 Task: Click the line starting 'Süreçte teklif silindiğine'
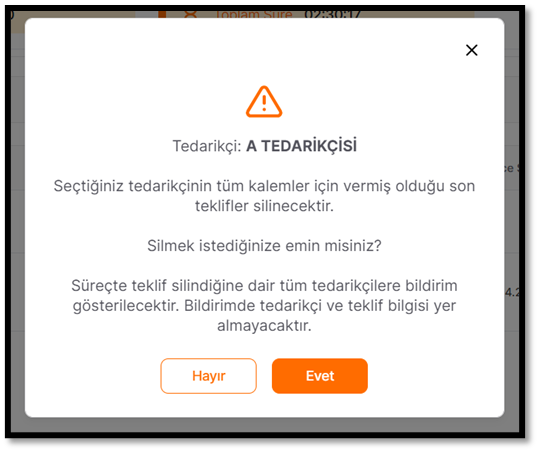pos(264,286)
